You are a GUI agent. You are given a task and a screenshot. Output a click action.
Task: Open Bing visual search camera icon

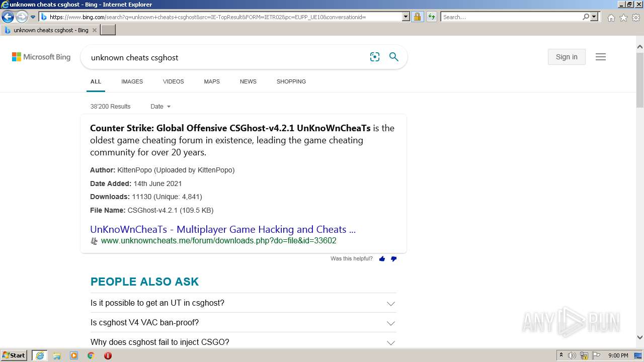[375, 57]
